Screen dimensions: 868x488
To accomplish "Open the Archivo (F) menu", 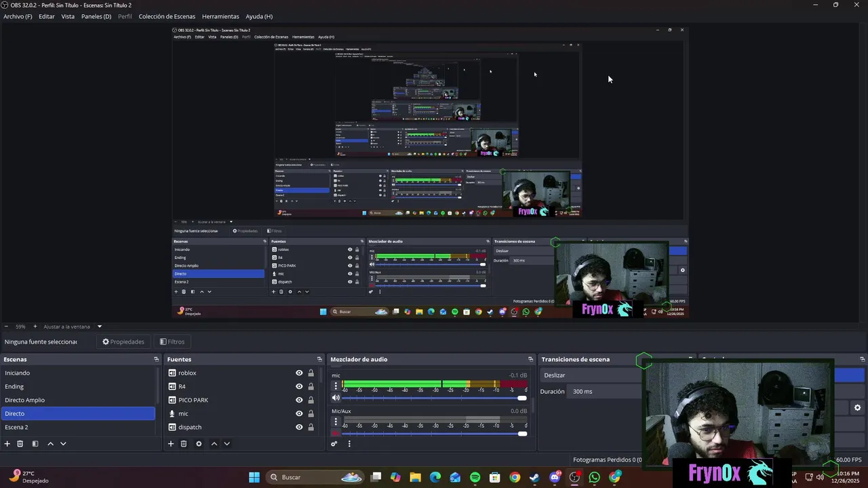I will [18, 16].
